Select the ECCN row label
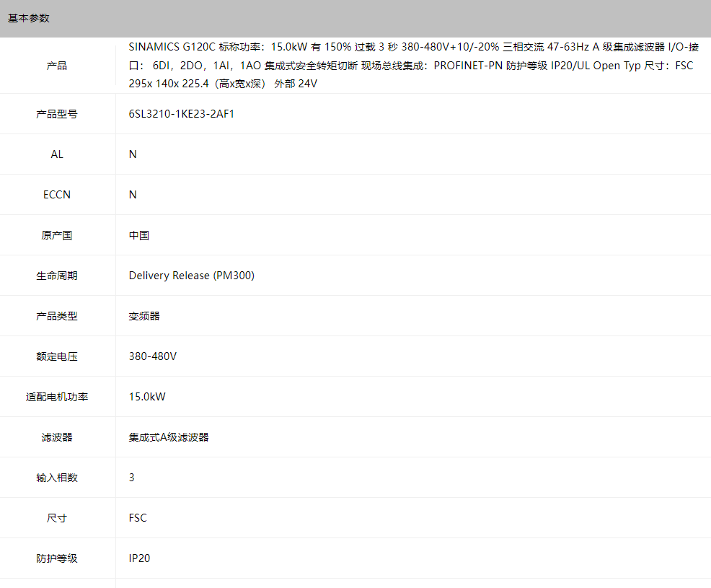Screen dimensions: 711x588 tap(57, 195)
